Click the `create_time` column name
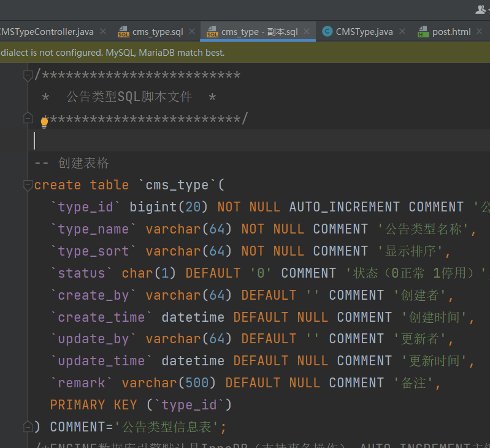 coord(101,317)
